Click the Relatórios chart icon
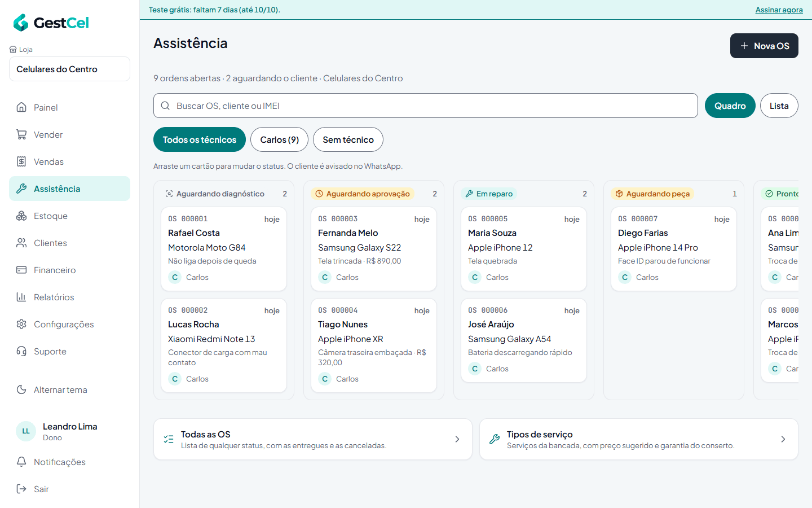Screen dimensions: 812x508 pos(21,297)
